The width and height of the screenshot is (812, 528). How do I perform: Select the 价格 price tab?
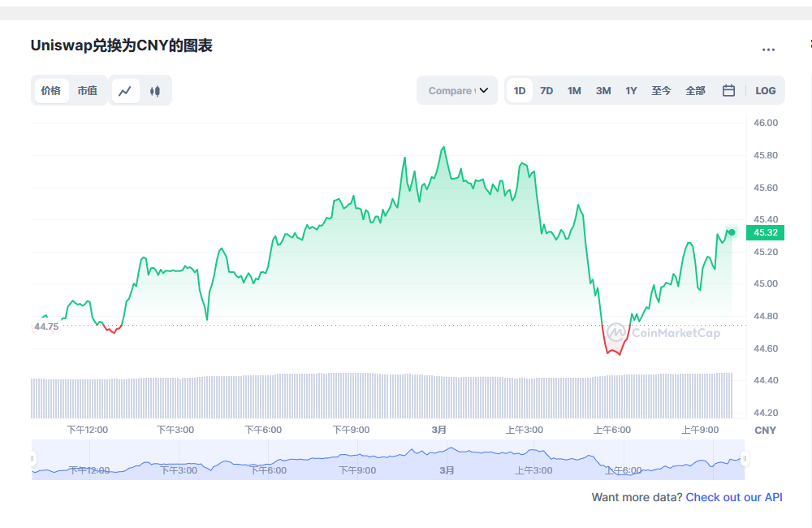pos(50,91)
